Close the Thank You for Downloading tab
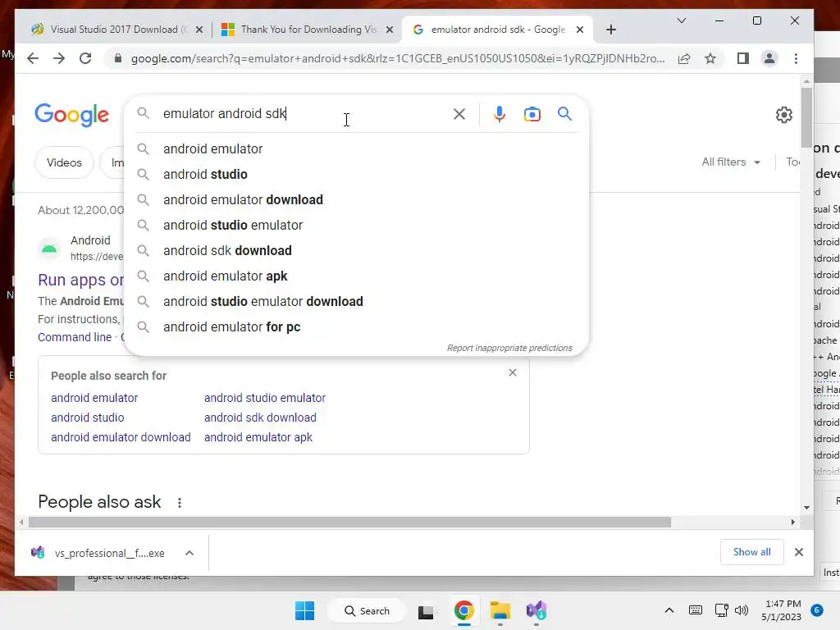 (390, 30)
